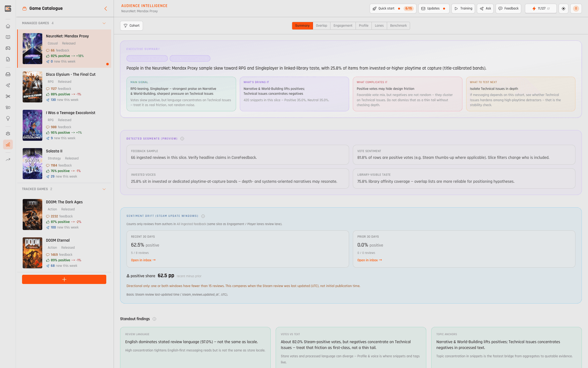This screenshot has height=368, width=588.
Task: Select the DOOM Eternal game thumbnail
Action: 32,253
